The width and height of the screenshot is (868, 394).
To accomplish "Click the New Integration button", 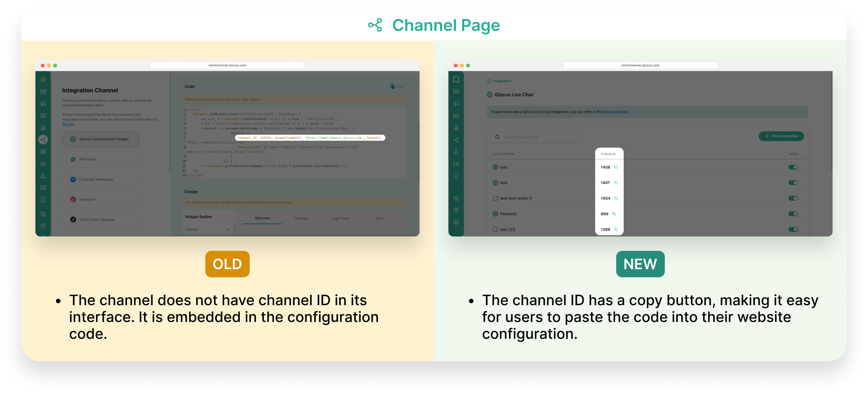I will [x=781, y=136].
